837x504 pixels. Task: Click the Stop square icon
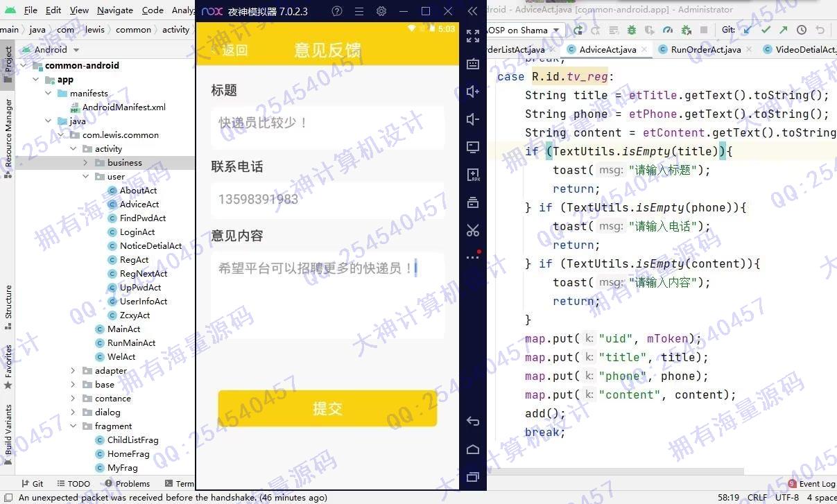coord(704,31)
